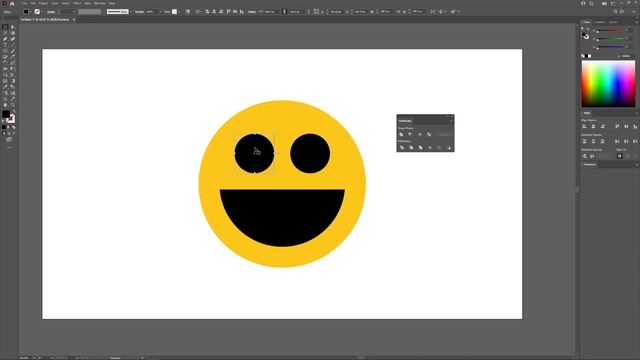Screen dimensions: 640x360
Task: Switch to the Color panel tab
Action: pos(587,22)
